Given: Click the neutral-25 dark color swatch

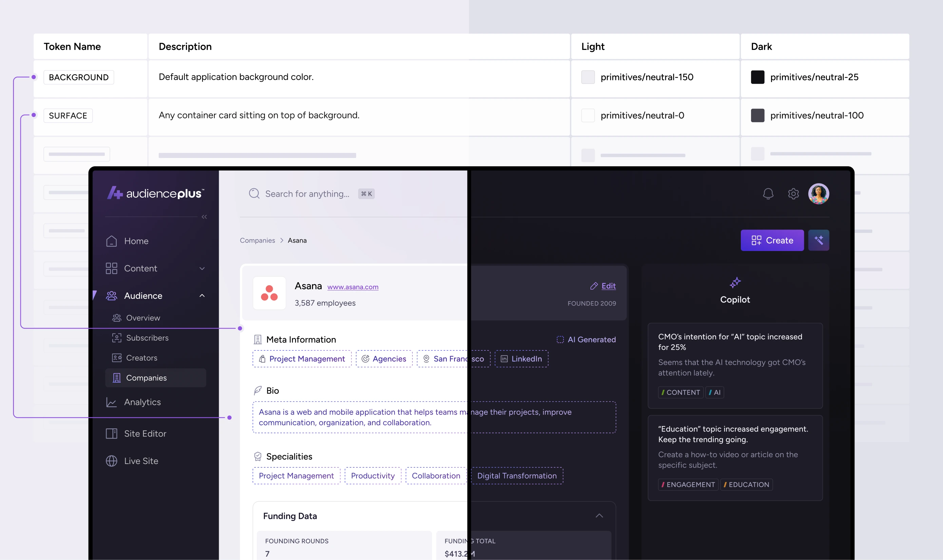Looking at the screenshot, I should [757, 77].
